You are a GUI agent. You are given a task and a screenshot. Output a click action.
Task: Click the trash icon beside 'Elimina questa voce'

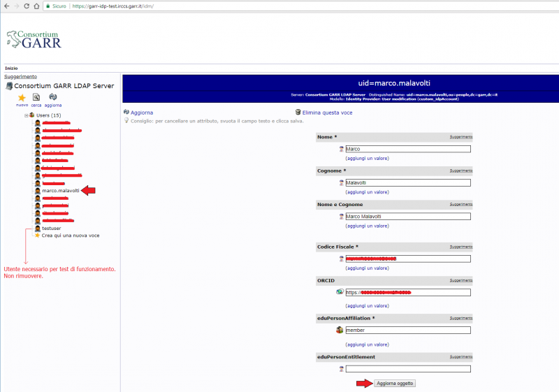(298, 112)
